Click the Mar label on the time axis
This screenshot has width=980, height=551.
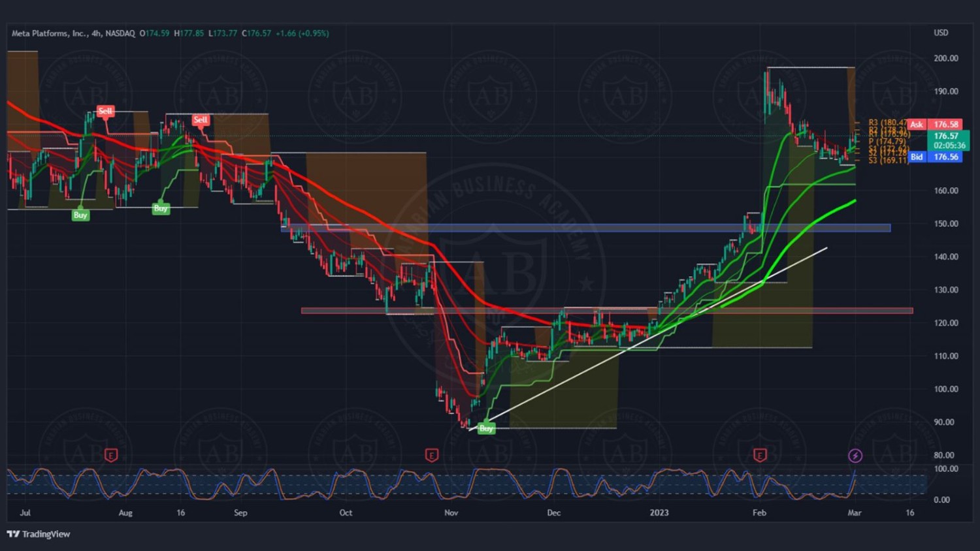click(855, 512)
